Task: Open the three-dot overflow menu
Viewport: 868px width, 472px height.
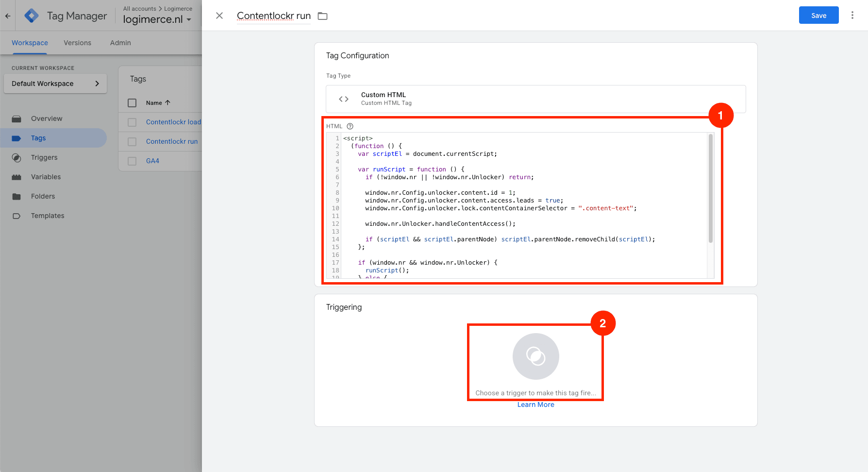Action: tap(852, 15)
